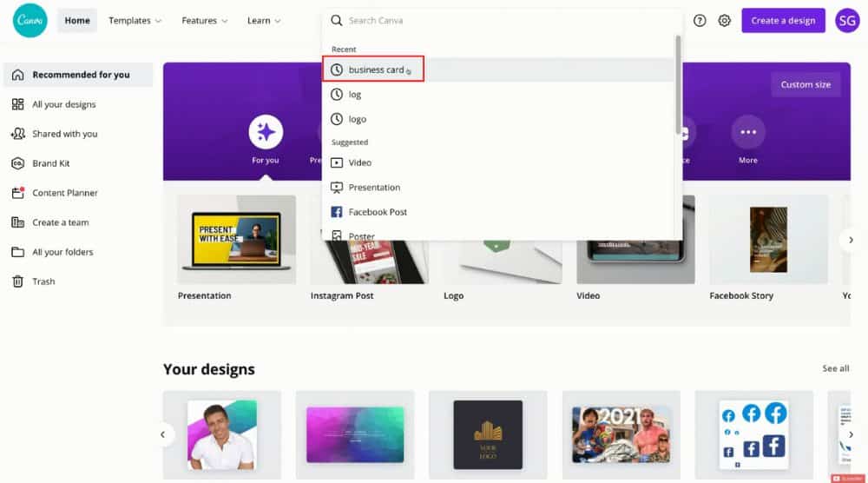
Task: Open the Presentation design type thumbnail
Action: click(236, 239)
